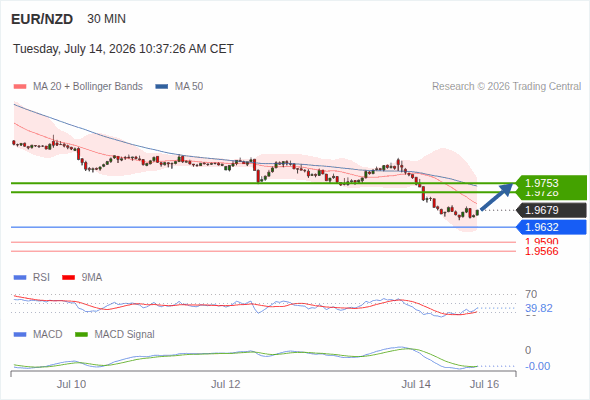Viewport: 590px width, 400px height.
Task: Click the Jul 16 axis date label
Action: (484, 384)
